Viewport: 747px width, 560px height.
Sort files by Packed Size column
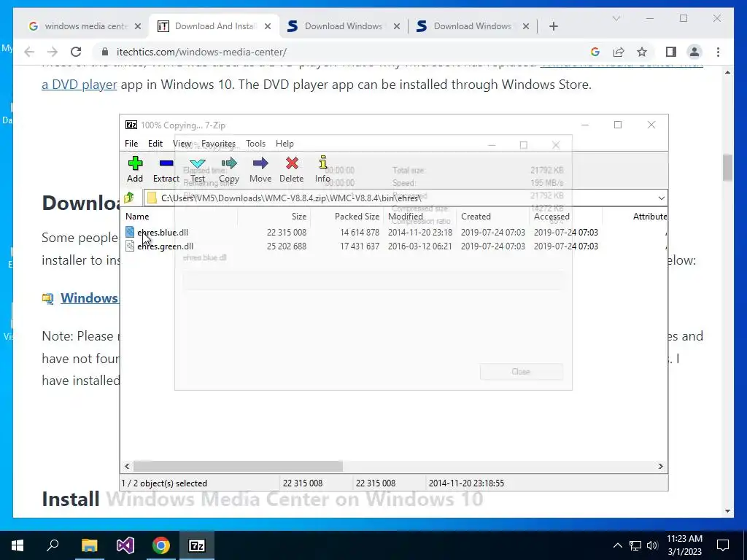357,216
